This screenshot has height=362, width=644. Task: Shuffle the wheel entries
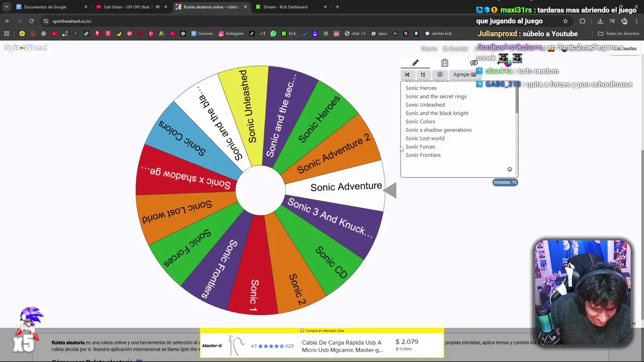(x=407, y=74)
